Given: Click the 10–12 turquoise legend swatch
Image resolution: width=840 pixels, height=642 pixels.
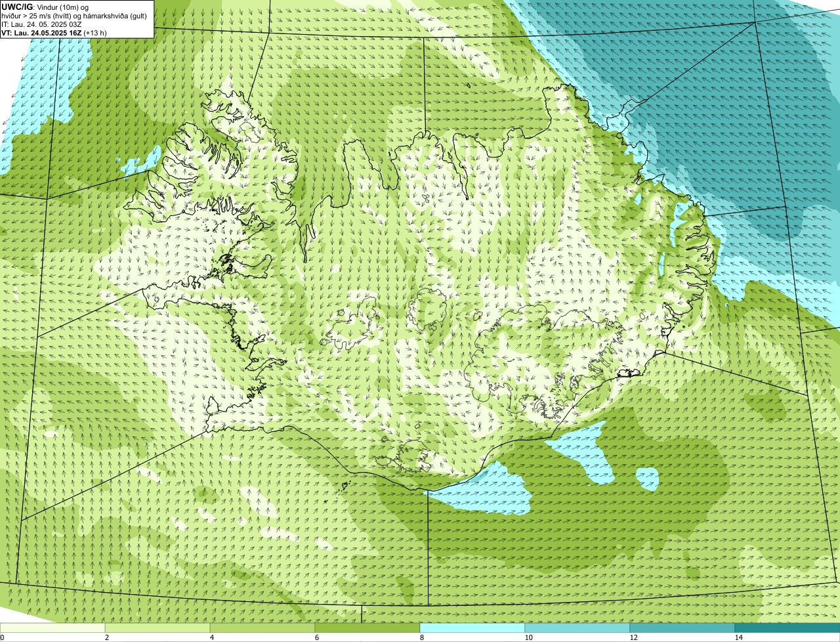Looking at the screenshot, I should pos(577,628).
